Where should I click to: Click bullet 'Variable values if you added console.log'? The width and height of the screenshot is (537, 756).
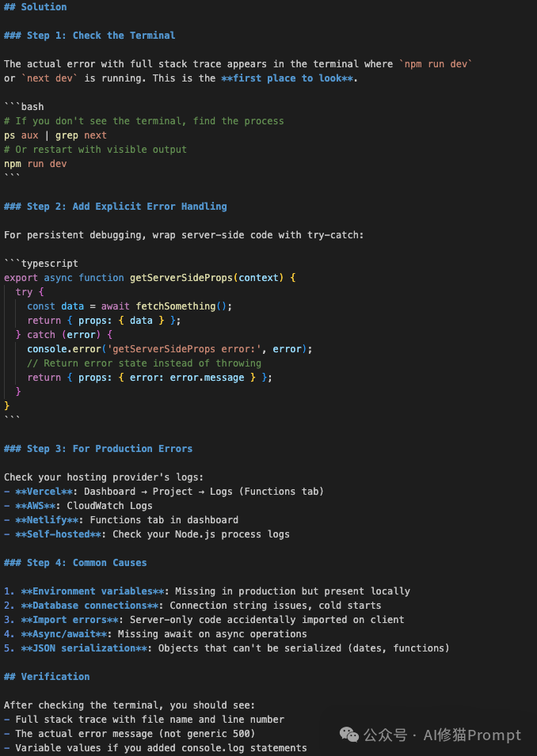155,748
